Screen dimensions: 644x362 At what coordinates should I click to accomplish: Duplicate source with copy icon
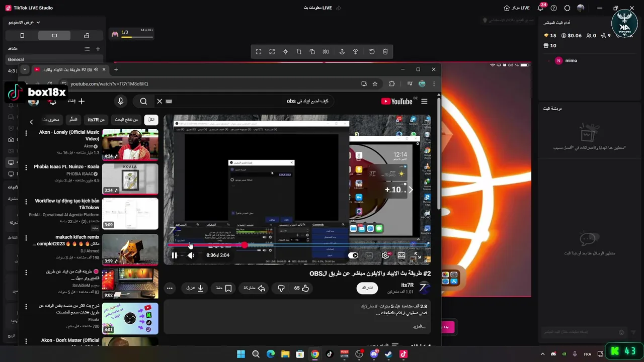point(312,52)
